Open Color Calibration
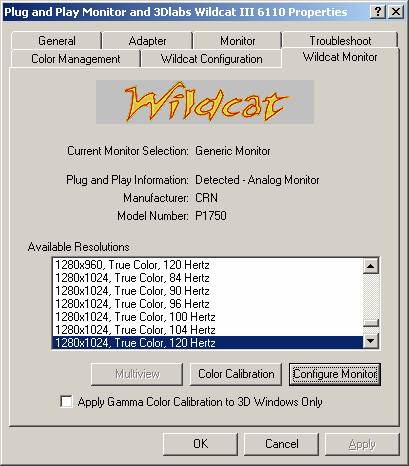 pyautogui.click(x=236, y=374)
